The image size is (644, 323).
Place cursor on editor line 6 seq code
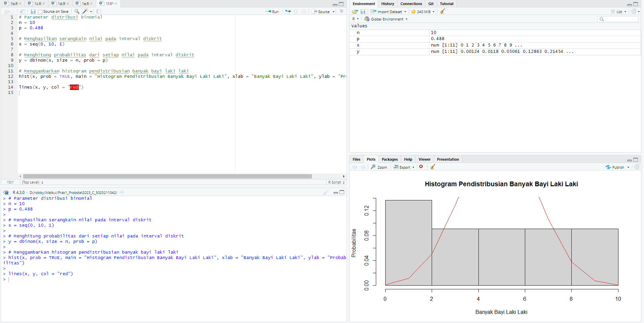41,44
